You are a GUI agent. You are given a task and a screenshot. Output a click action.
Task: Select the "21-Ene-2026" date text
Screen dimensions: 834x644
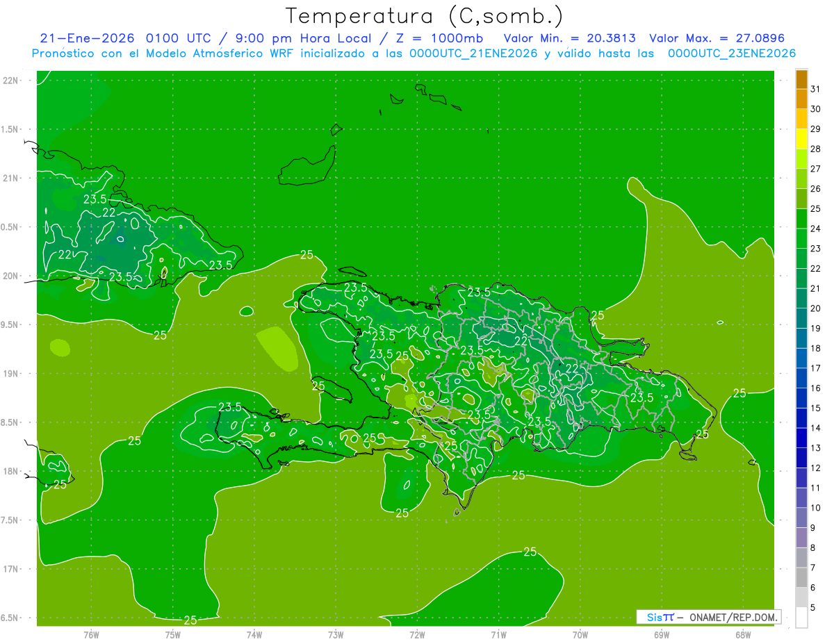click(88, 38)
